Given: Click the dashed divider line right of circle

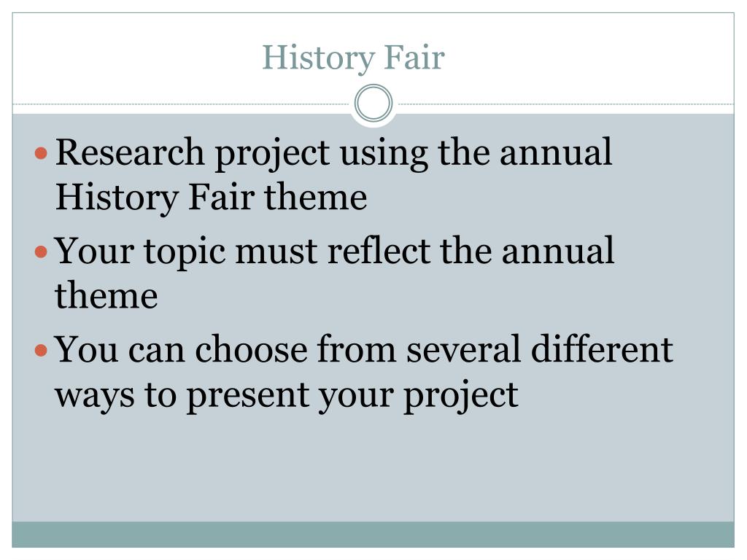Looking at the screenshot, I should click(x=565, y=104).
